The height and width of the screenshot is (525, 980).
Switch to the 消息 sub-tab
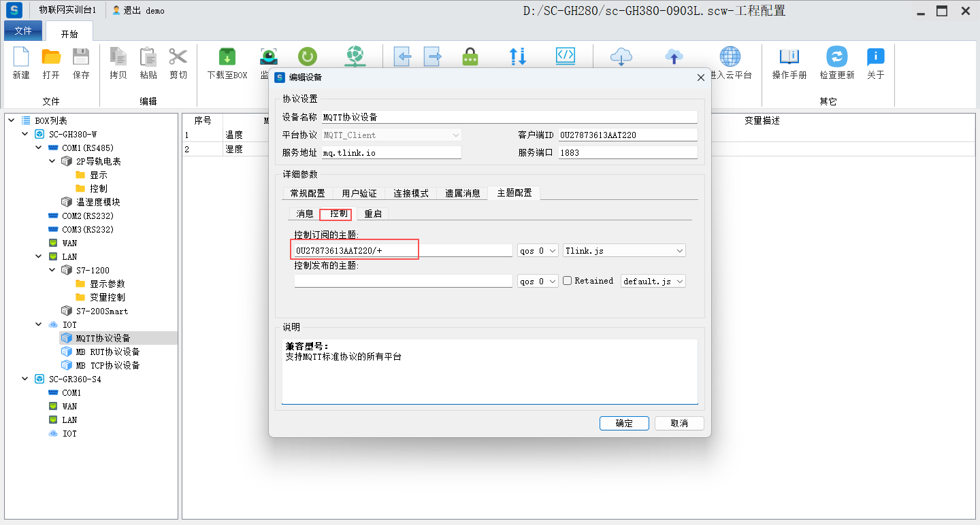(x=304, y=214)
